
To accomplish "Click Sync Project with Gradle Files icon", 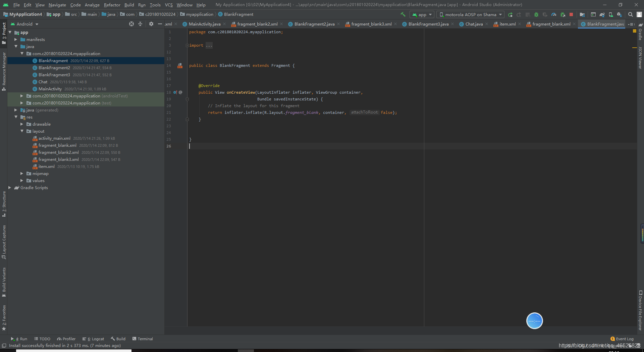I will tap(602, 14).
